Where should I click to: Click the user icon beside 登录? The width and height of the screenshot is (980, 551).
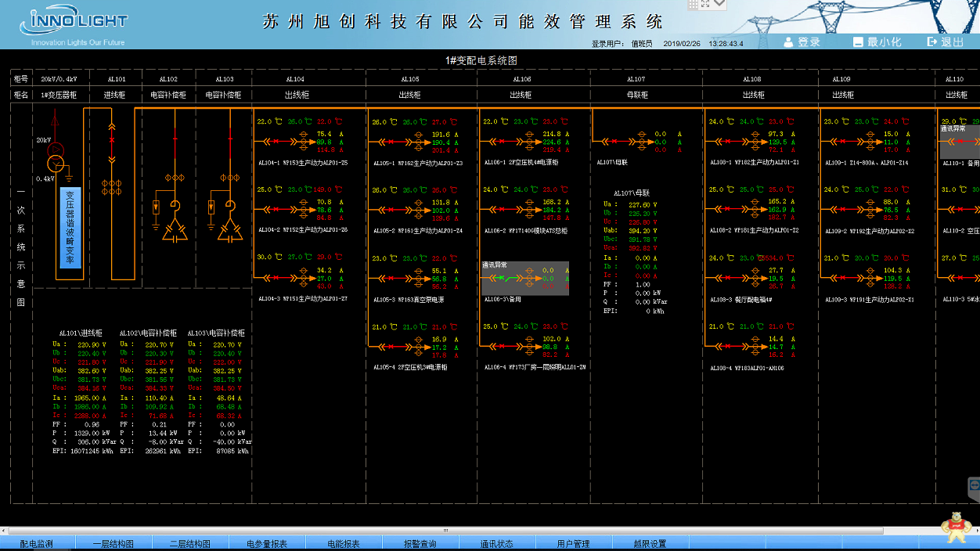pos(789,41)
